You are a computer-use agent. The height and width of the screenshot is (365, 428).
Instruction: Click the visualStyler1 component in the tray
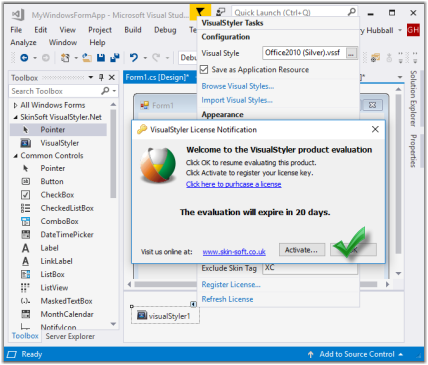(x=165, y=316)
